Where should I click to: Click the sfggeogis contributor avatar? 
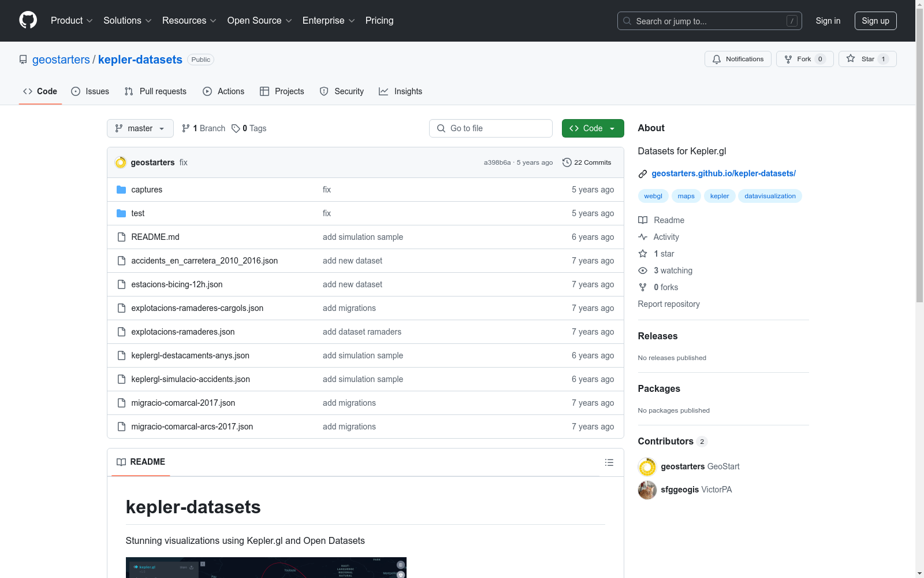[647, 490]
